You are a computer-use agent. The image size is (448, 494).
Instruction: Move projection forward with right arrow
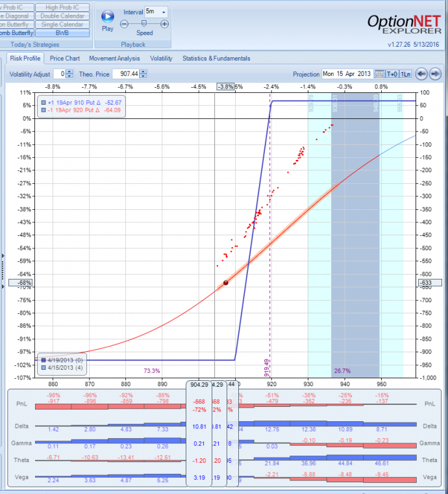(435, 74)
